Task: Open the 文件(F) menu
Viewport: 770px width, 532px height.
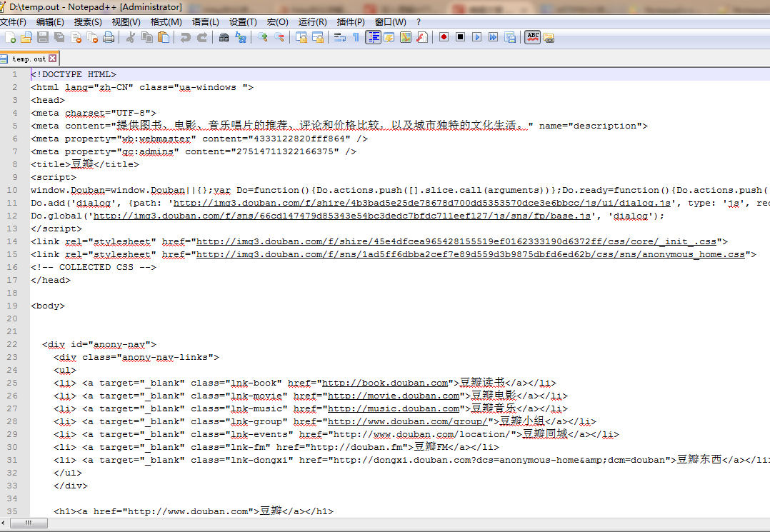Action: point(14,21)
